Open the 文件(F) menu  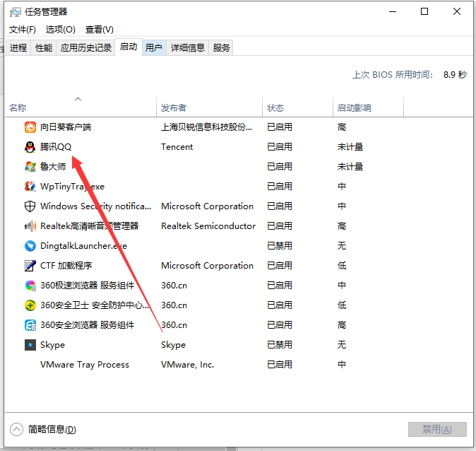(23, 29)
